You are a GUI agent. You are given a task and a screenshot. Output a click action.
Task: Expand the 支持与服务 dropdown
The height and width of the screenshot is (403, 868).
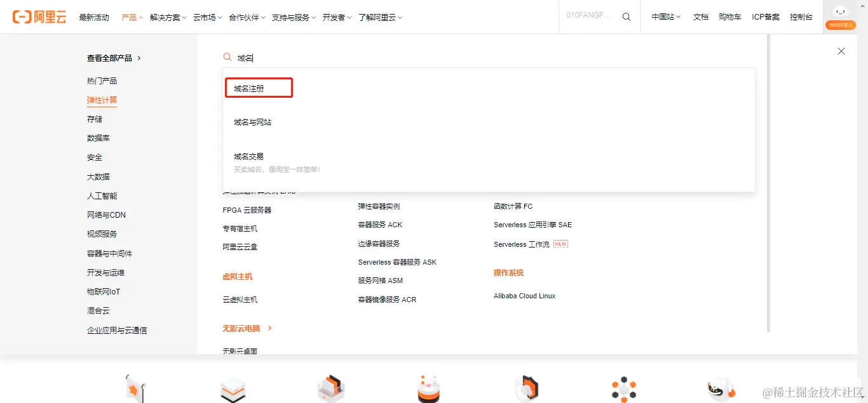click(294, 17)
